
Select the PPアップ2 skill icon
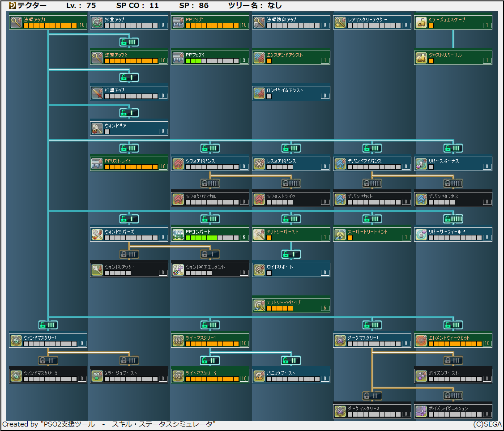(178, 58)
